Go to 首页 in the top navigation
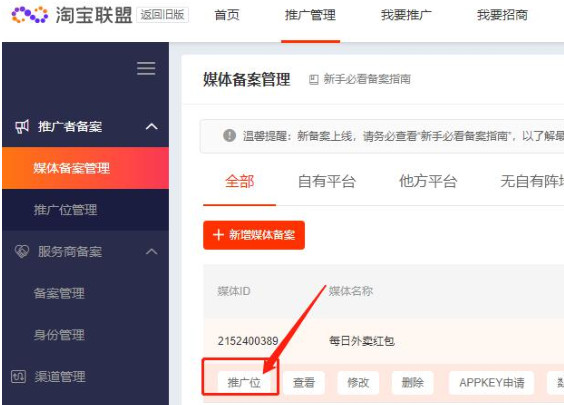This screenshot has height=405, width=564. [227, 15]
